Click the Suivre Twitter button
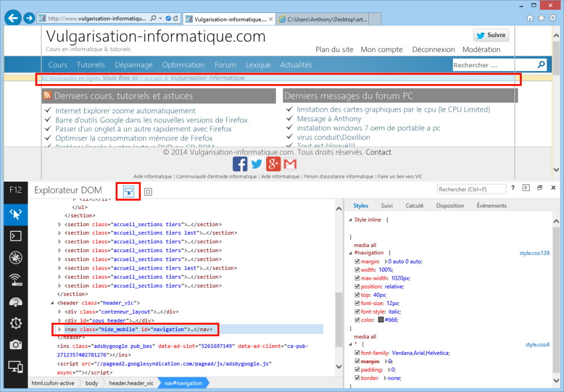Screen dimensions: 564x392 491,35
